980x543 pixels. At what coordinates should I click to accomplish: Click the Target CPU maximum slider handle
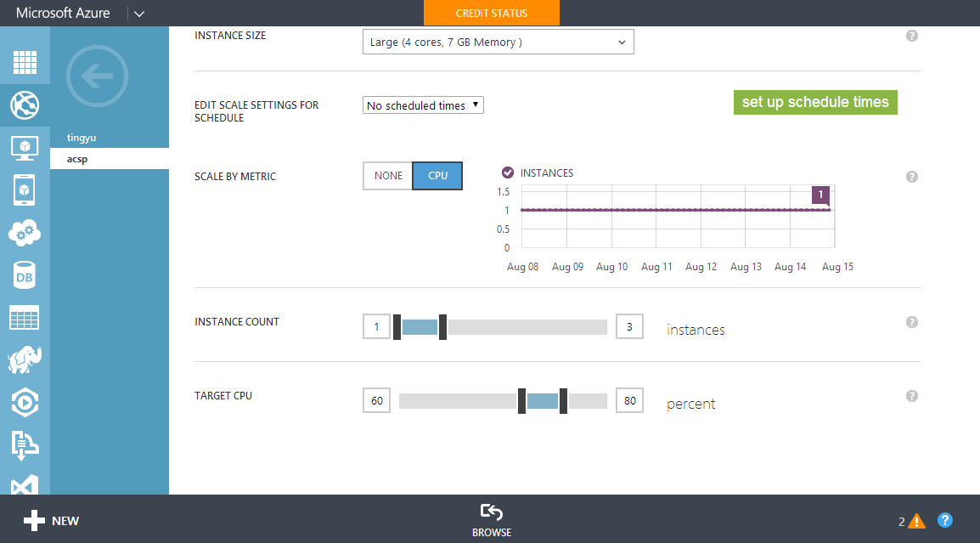[x=563, y=401]
